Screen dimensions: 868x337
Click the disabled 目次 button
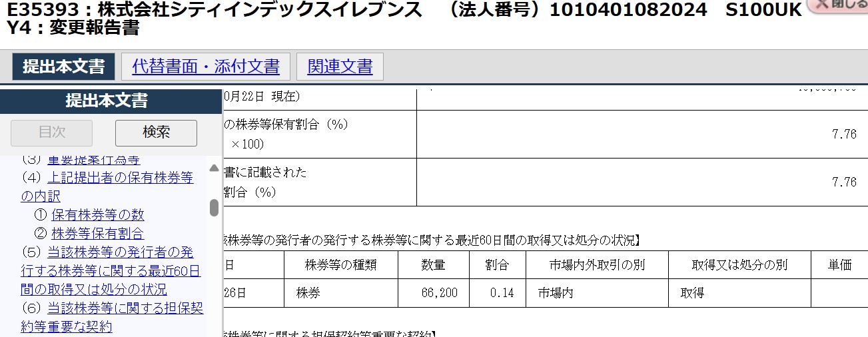coord(52,133)
